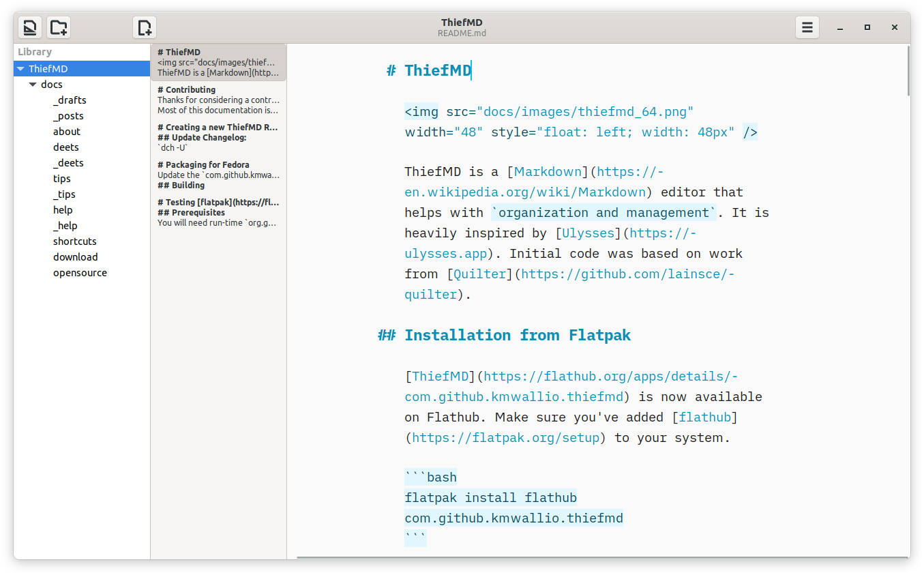Screen dimensions: 924x575
Task: Close the ThiefMD window
Action: click(895, 27)
